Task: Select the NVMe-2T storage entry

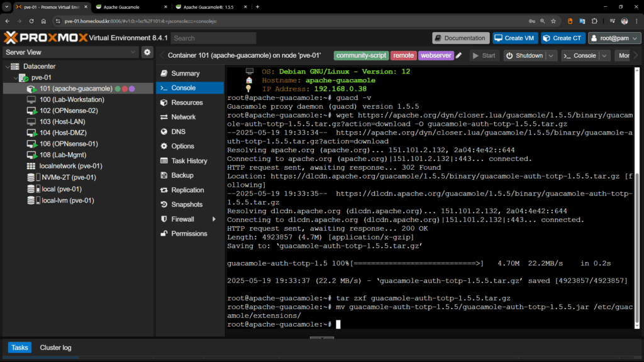Action: 67,177
